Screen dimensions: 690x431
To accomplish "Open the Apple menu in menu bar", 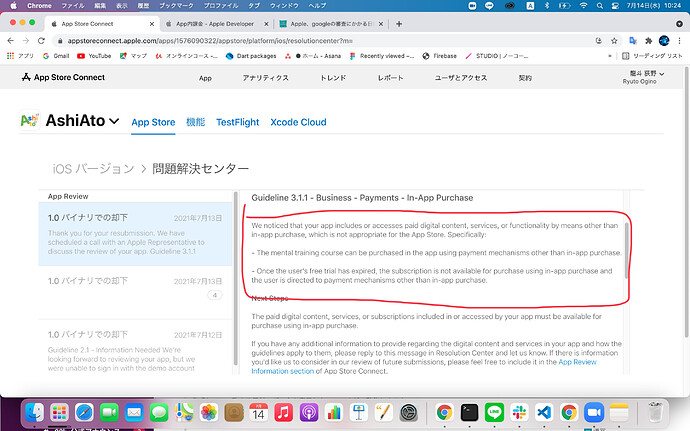I will (x=13, y=6).
